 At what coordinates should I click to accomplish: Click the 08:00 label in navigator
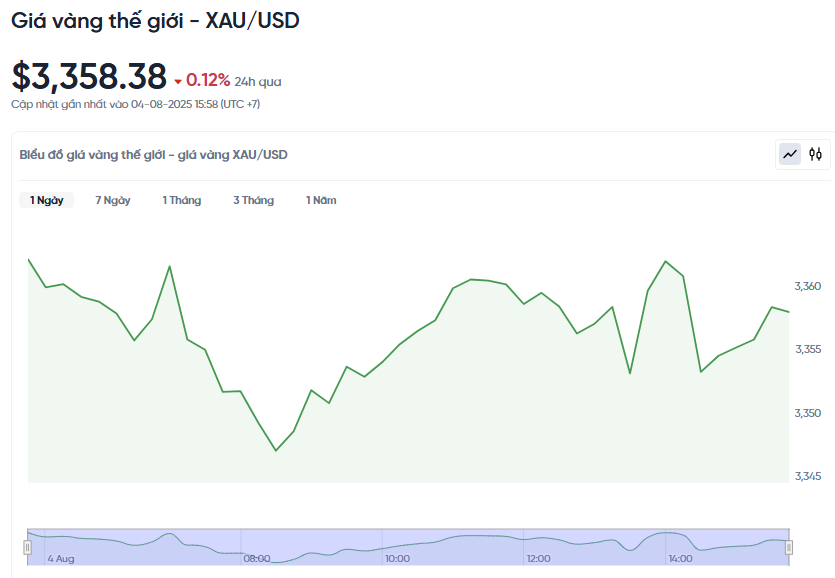[x=257, y=559]
